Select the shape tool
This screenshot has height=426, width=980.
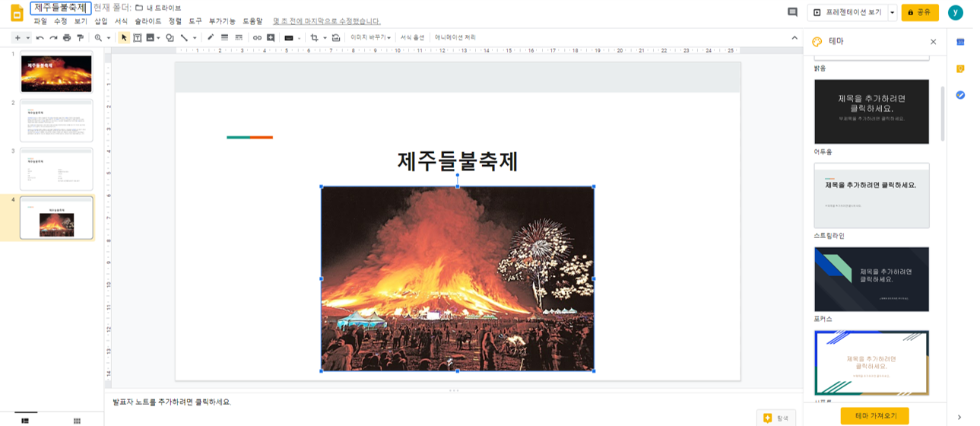tap(170, 37)
